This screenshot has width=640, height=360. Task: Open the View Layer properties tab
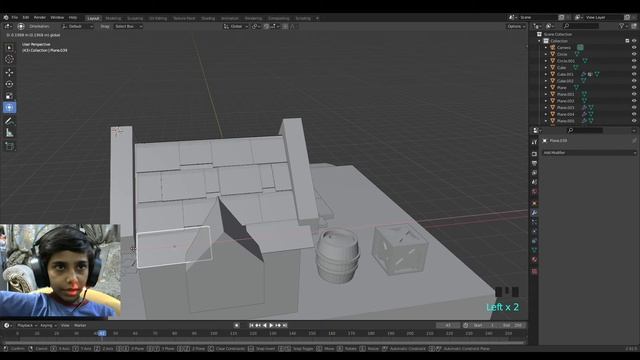point(534,173)
